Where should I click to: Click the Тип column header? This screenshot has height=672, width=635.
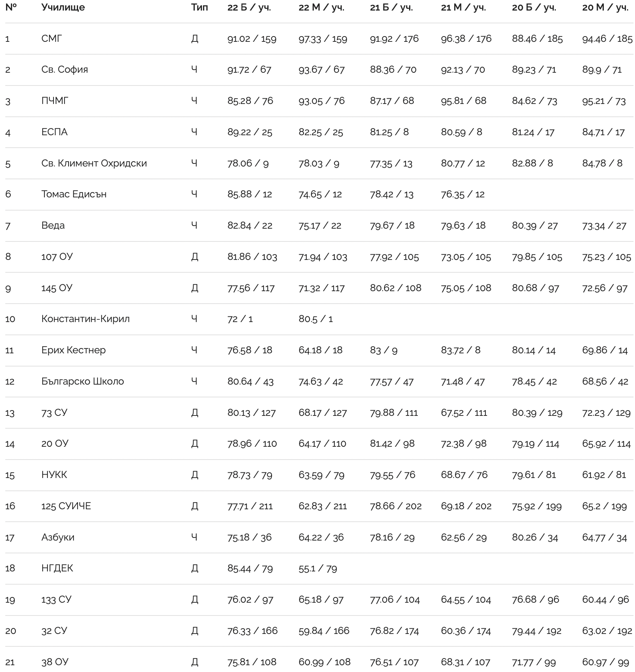tap(199, 7)
